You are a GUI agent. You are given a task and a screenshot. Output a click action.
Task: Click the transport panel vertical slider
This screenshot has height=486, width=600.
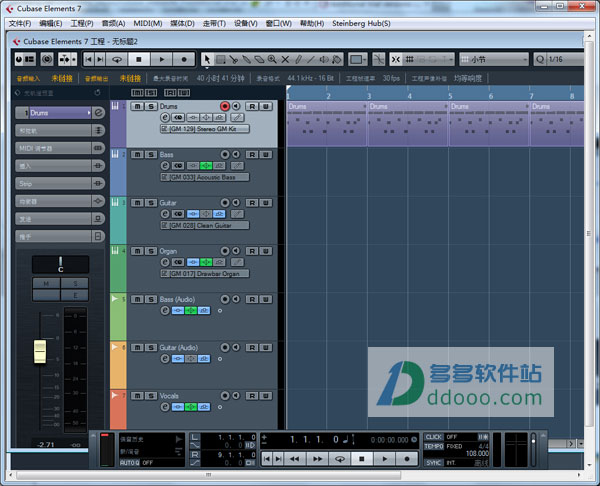click(x=533, y=450)
